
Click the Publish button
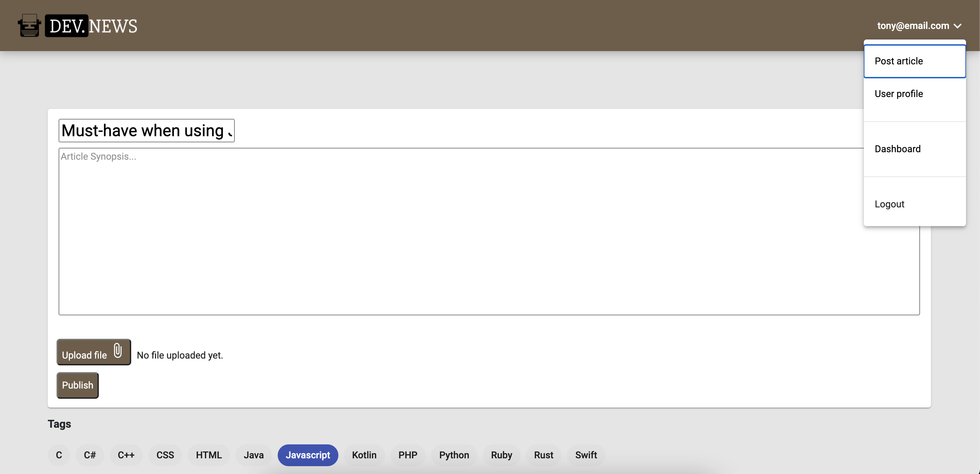(77, 385)
